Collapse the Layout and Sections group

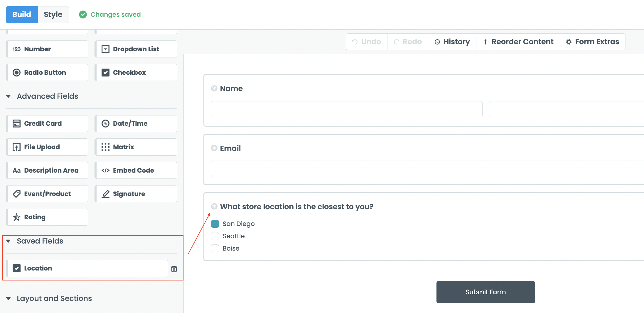pos(9,299)
